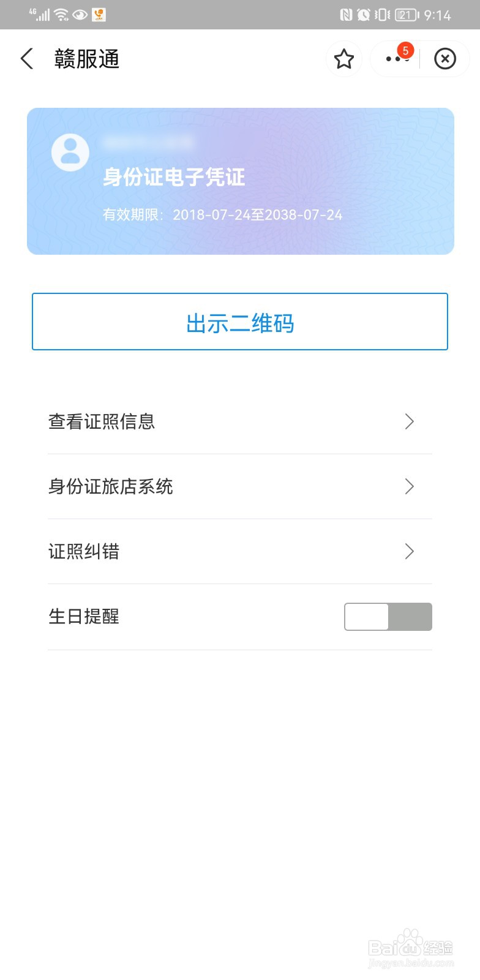Tap the NFC status bar icon
This screenshot has height=980, width=480.
pyautogui.click(x=346, y=15)
